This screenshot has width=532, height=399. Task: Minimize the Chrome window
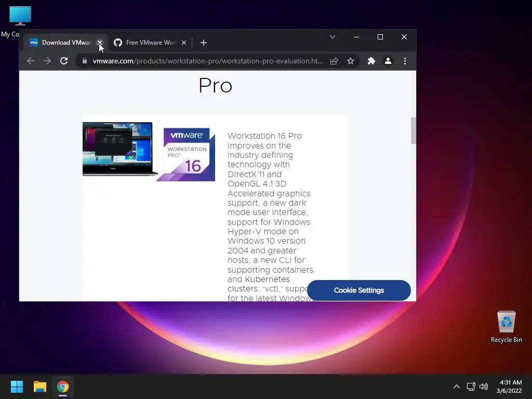click(x=356, y=37)
